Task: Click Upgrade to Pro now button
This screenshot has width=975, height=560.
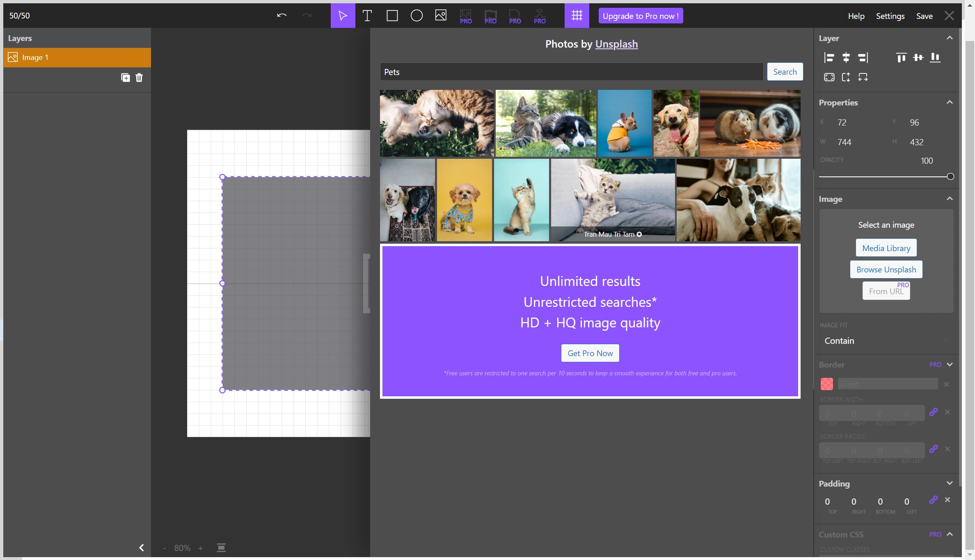Action: [641, 16]
